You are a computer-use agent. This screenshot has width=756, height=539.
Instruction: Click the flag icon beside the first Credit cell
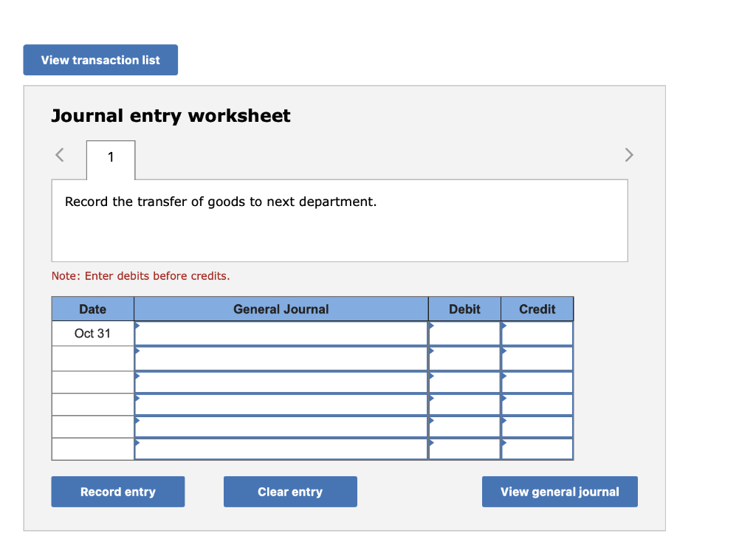pyautogui.click(x=504, y=324)
